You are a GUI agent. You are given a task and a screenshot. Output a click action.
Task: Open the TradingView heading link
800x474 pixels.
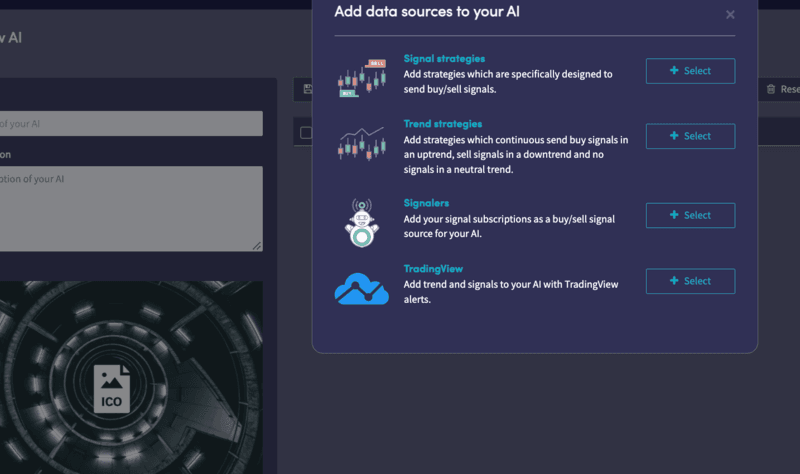[x=433, y=269]
